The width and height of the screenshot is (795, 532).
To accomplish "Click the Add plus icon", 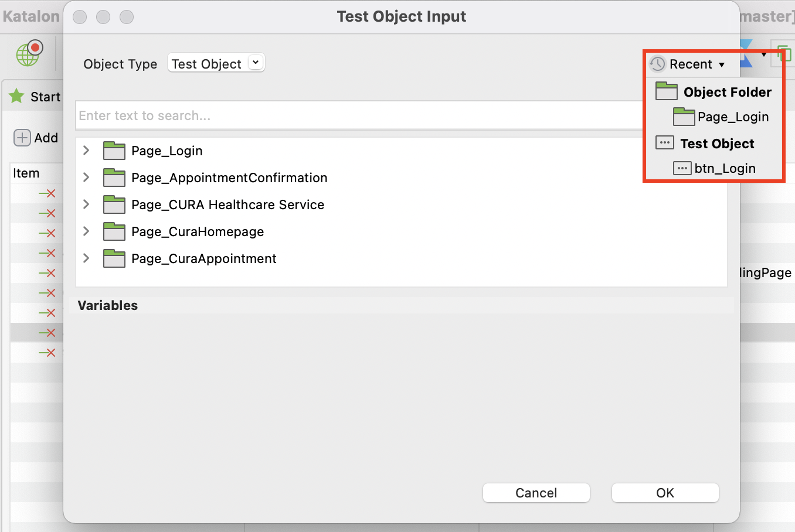I will (22, 138).
